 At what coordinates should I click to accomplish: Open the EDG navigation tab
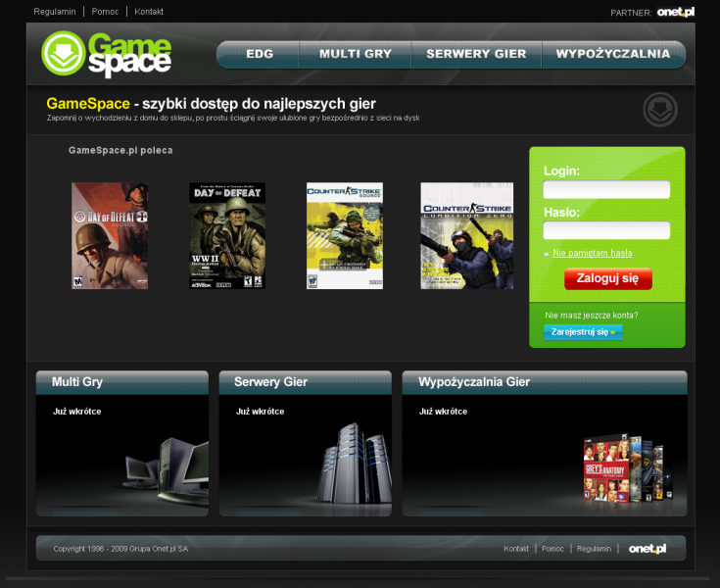click(x=260, y=54)
